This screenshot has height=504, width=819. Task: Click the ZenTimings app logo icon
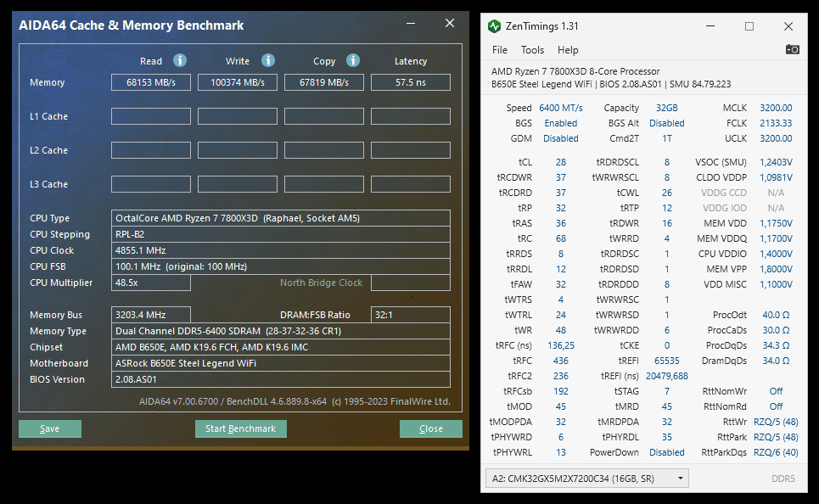[494, 26]
